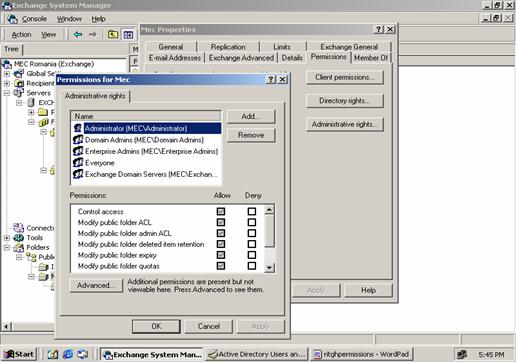This screenshot has width=516, height=362.
Task: Click the permissions list scroll down arrow
Action: pos(269,267)
